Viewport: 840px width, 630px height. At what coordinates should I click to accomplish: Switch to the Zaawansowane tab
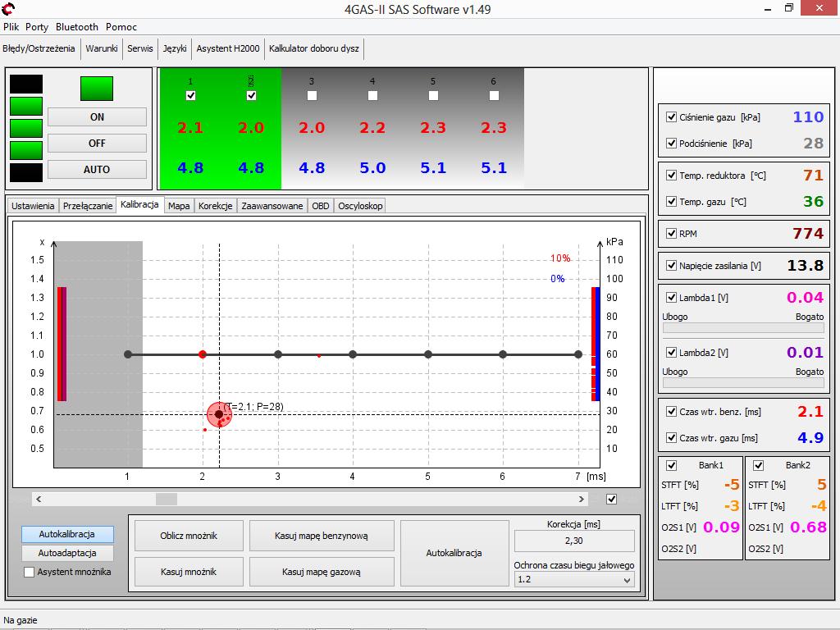(x=272, y=206)
